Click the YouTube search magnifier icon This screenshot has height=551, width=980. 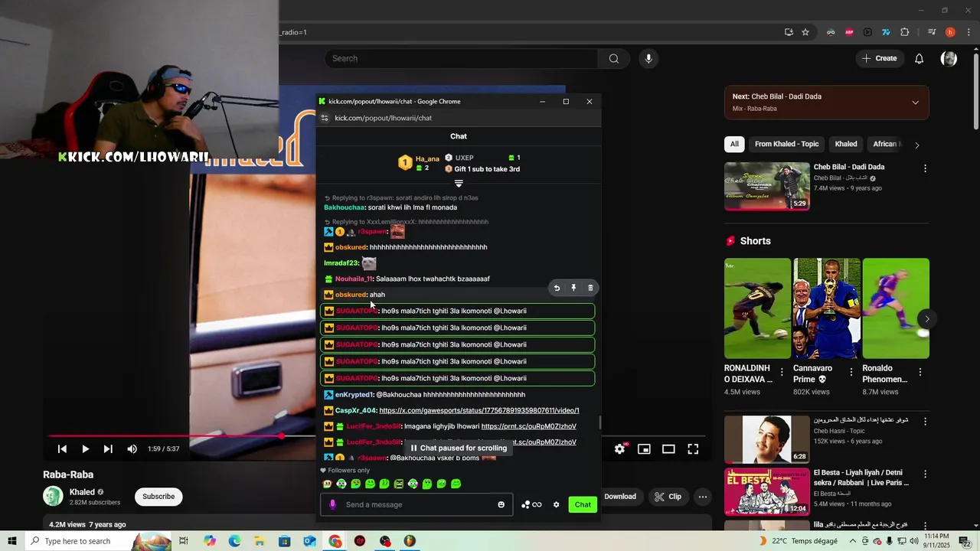pos(613,59)
